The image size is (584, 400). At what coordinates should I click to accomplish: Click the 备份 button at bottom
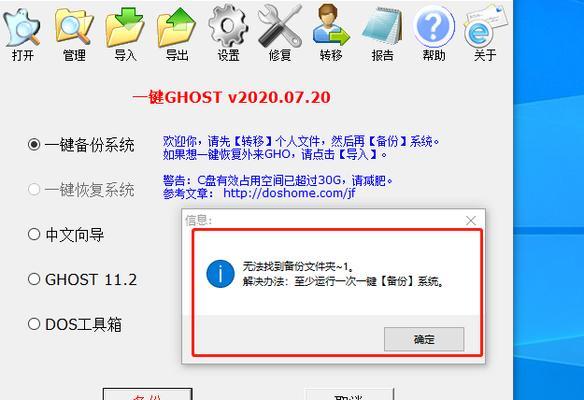pyautogui.click(x=147, y=394)
